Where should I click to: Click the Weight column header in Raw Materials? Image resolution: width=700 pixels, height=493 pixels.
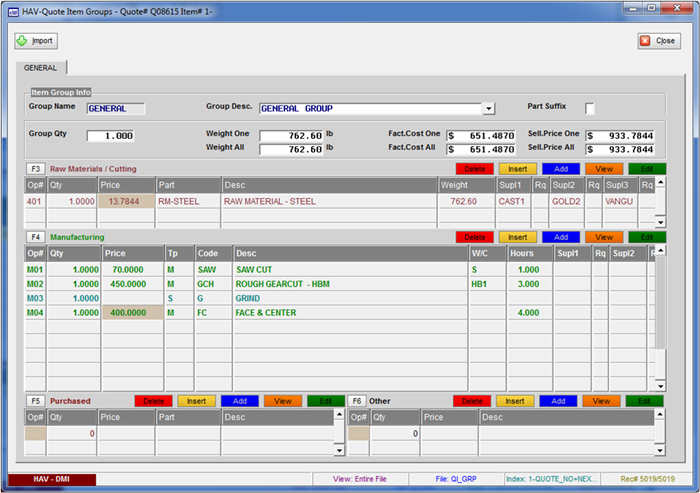click(467, 185)
